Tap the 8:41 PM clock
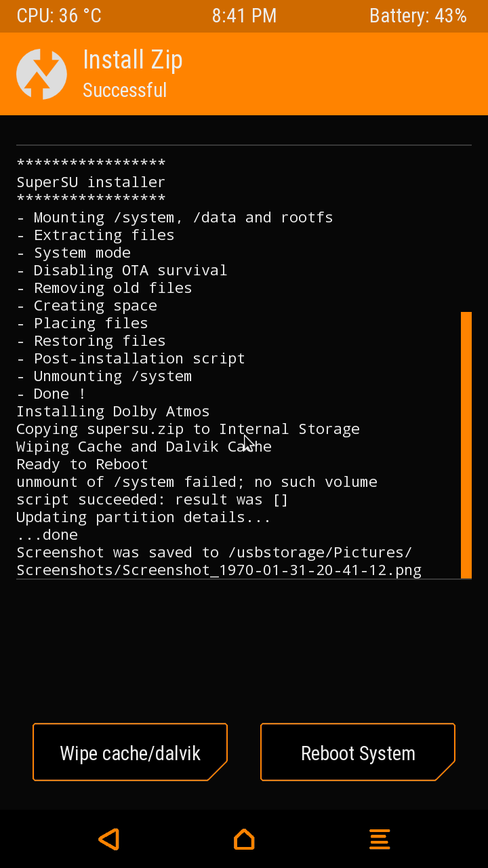This screenshot has width=488, height=868. 244,16
